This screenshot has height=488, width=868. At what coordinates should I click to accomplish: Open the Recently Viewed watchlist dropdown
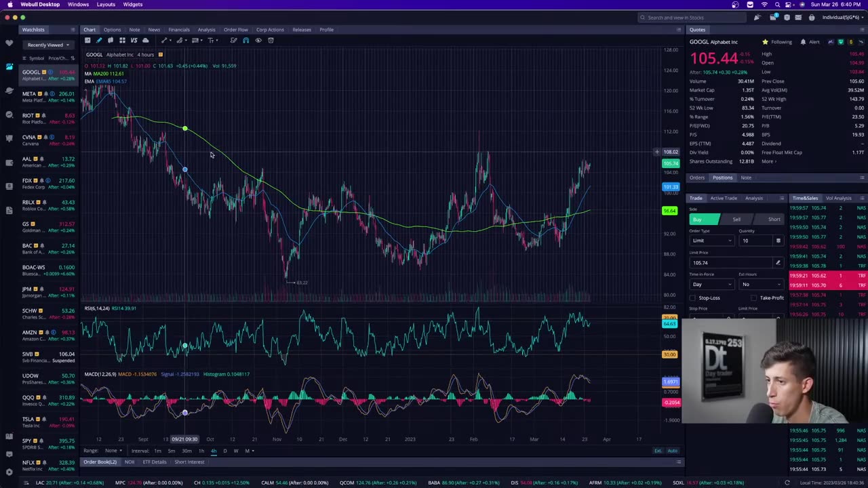click(48, 45)
